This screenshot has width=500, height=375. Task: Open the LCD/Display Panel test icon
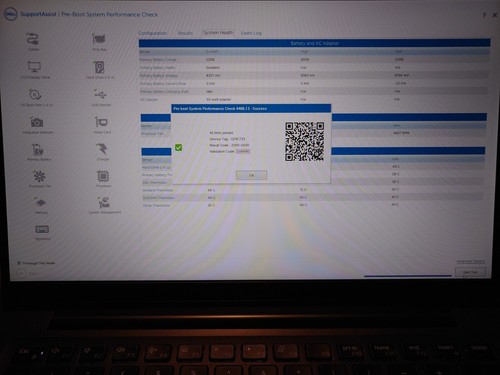tap(34, 67)
